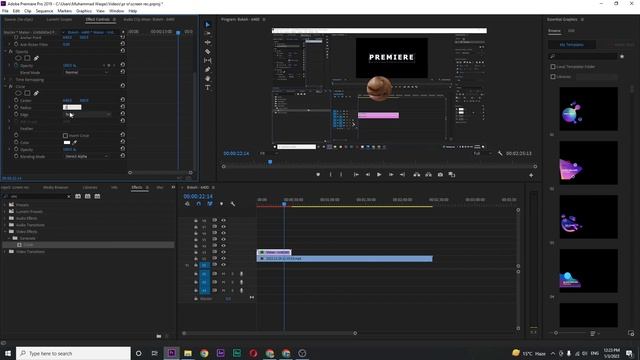Select the Razor tool
Viewport: 640px width, 360px height.
(x=208, y=51)
